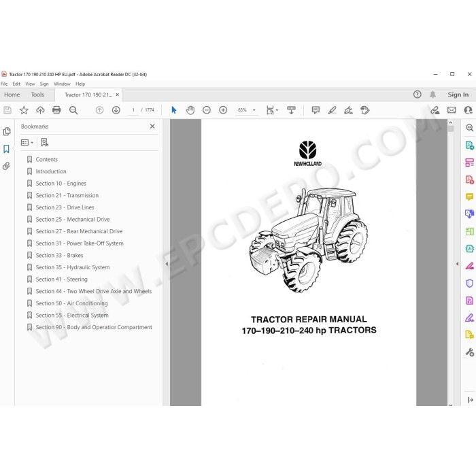Send file by email envelope icon
The width and height of the screenshot is (476, 476).
coord(452,110)
